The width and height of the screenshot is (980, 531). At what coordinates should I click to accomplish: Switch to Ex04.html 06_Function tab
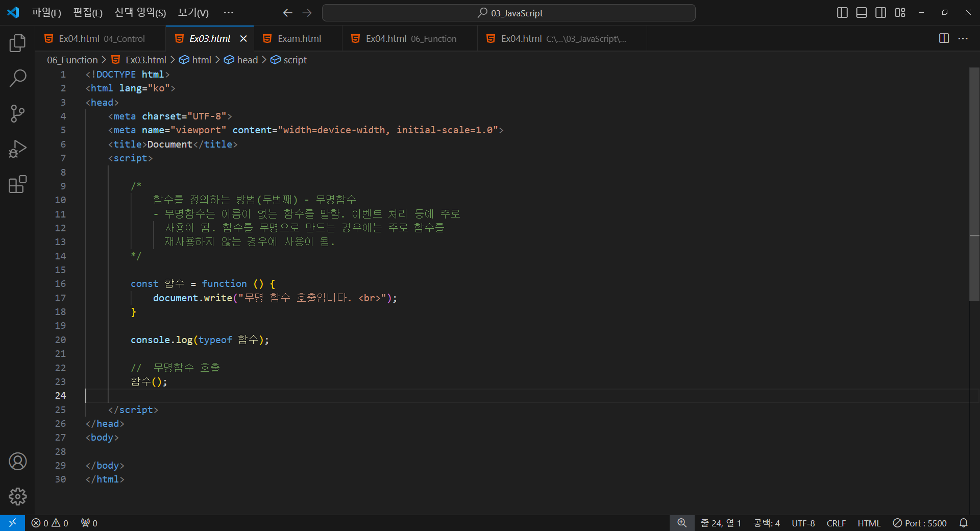point(410,39)
